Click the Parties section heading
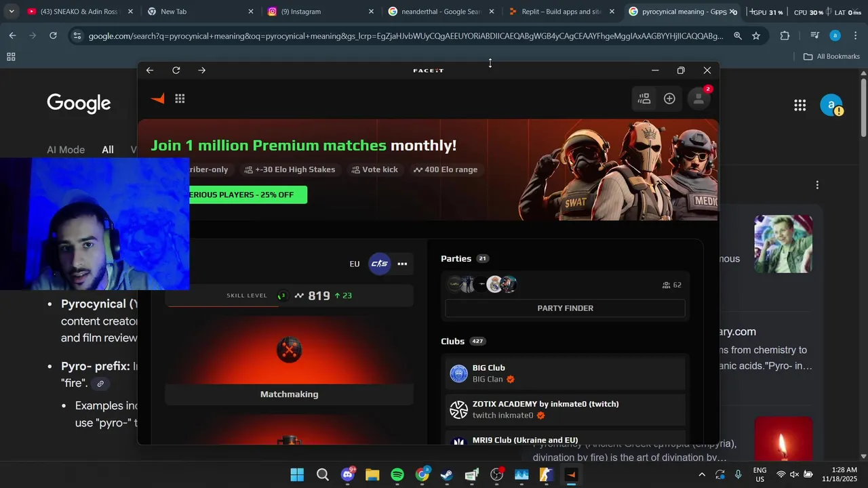868x488 pixels. 456,259
